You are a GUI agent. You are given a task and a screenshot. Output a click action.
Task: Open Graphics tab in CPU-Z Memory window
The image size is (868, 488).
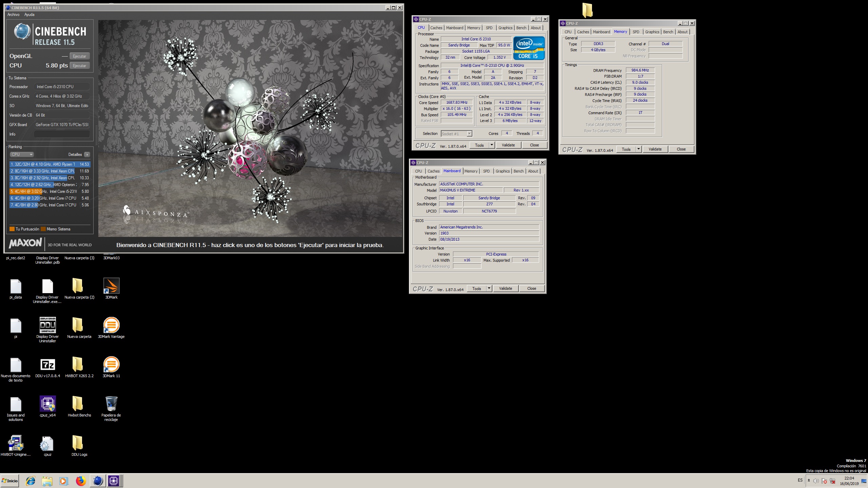[652, 32]
